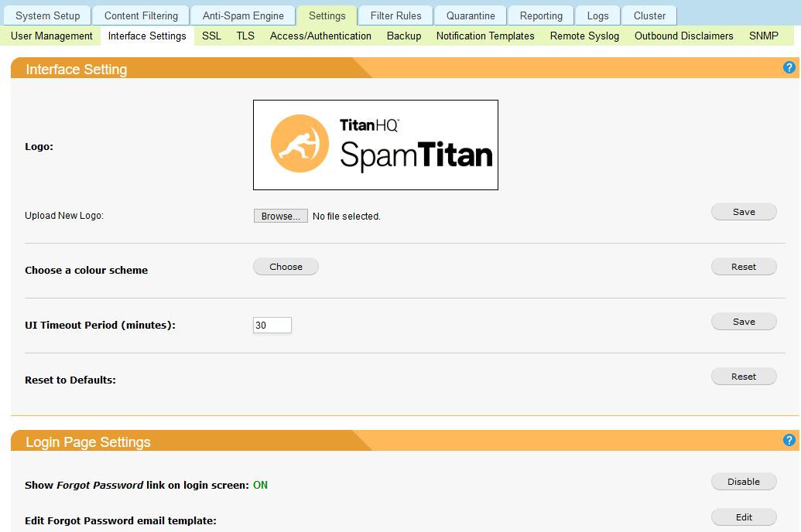
Task: Click the SpamTitan logo image
Action: (375, 145)
